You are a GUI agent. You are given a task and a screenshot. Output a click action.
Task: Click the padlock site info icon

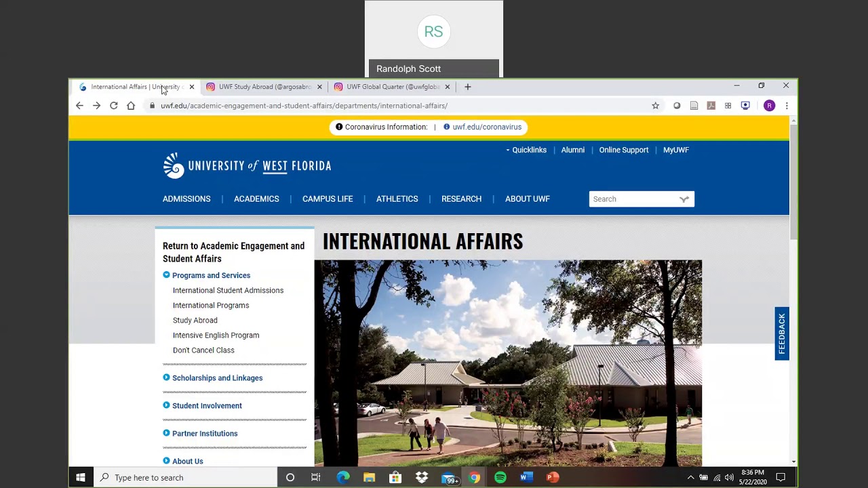point(152,106)
